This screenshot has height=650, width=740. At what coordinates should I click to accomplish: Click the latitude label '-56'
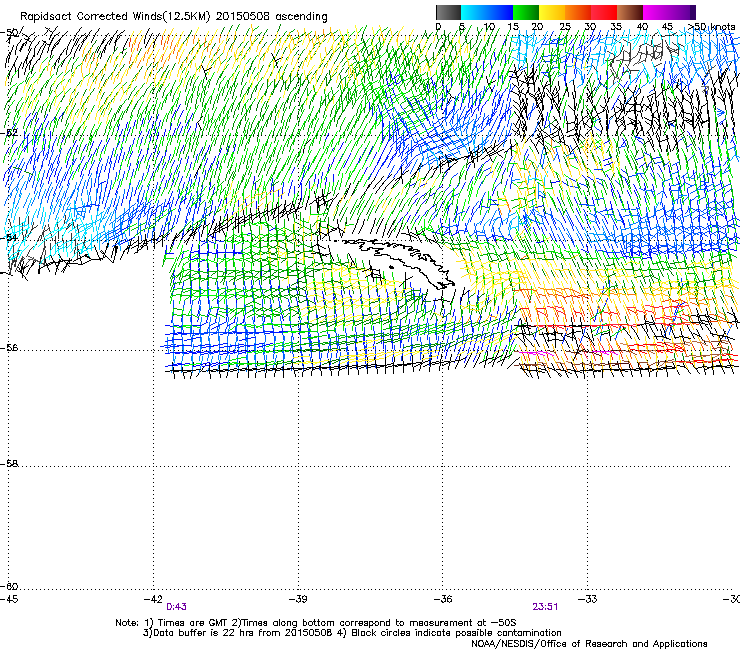pos(9,348)
